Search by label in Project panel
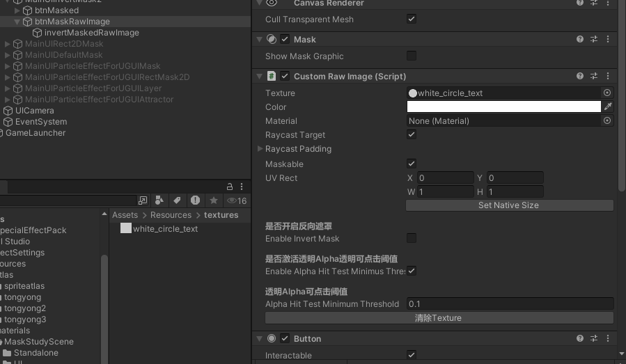The image size is (626, 364). 177,200
